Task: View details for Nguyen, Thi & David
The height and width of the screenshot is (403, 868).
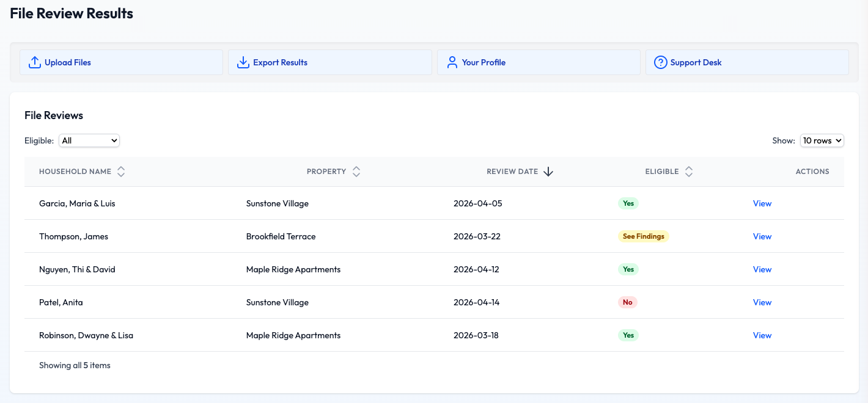Action: click(x=762, y=269)
